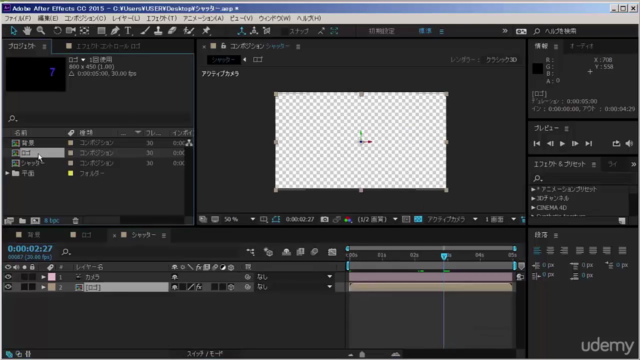This screenshot has height=360, width=640.
Task: Open the コンポジション(C) menu
Action: [85, 18]
